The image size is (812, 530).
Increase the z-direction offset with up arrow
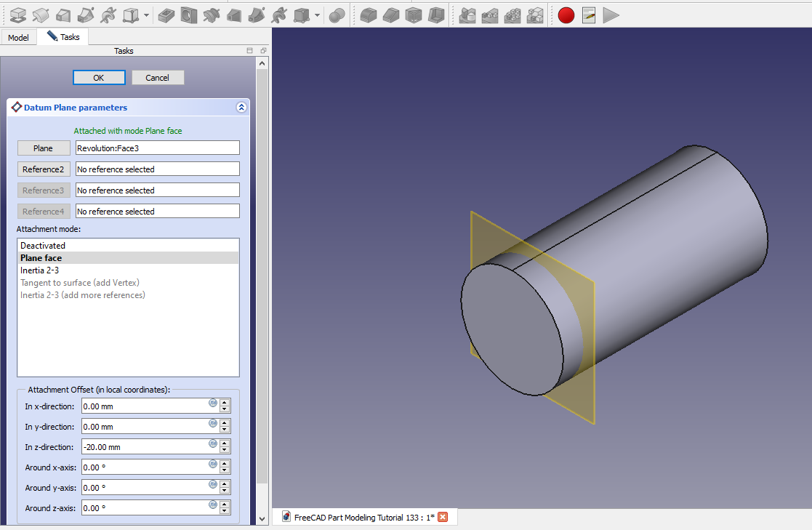[225, 443]
